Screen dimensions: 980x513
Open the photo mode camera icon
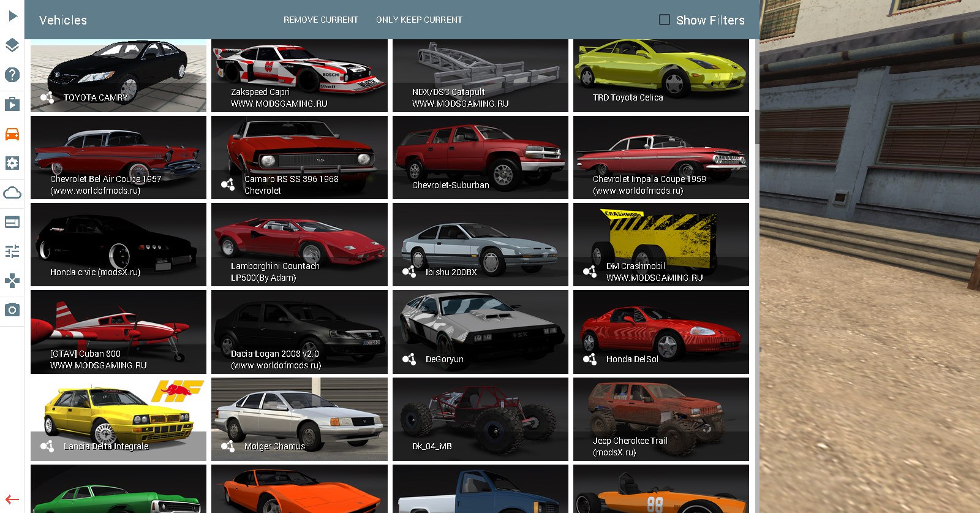(12, 310)
